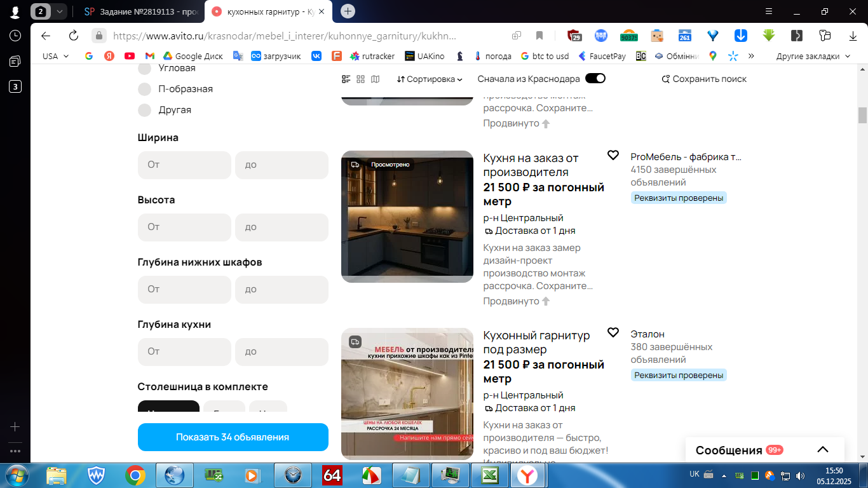Close the кухонных гарнитур tab
Image resolution: width=868 pixels, height=488 pixels.
[322, 11]
